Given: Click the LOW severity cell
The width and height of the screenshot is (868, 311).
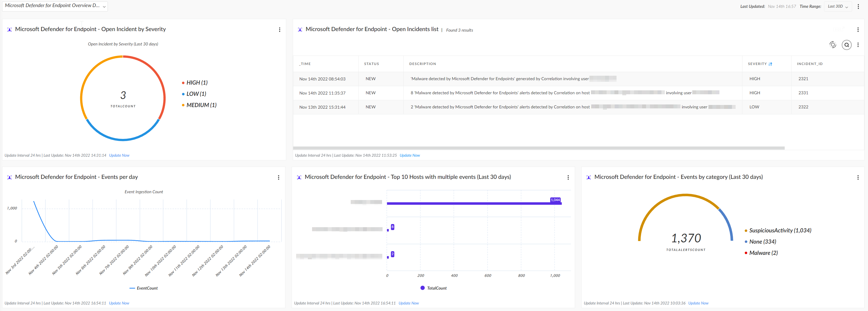Looking at the screenshot, I should [754, 107].
